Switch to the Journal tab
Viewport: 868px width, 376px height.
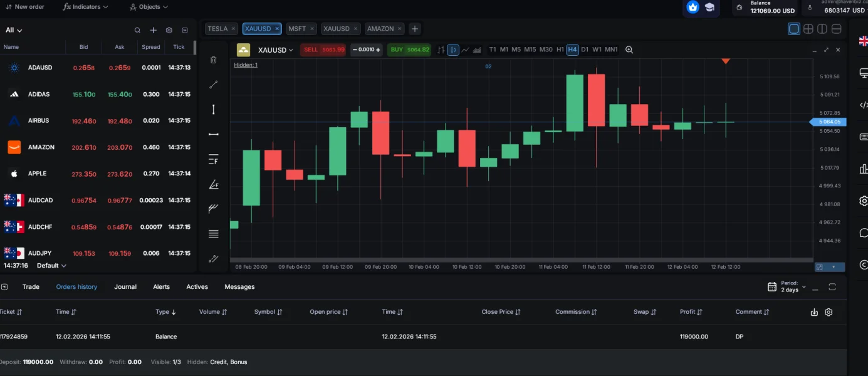[125, 287]
